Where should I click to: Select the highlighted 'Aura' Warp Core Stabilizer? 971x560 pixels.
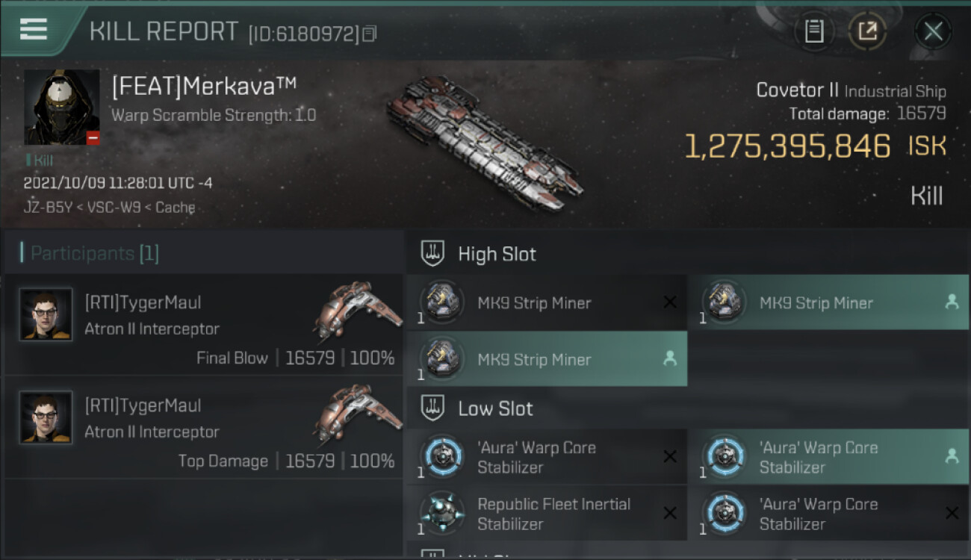[x=828, y=457]
